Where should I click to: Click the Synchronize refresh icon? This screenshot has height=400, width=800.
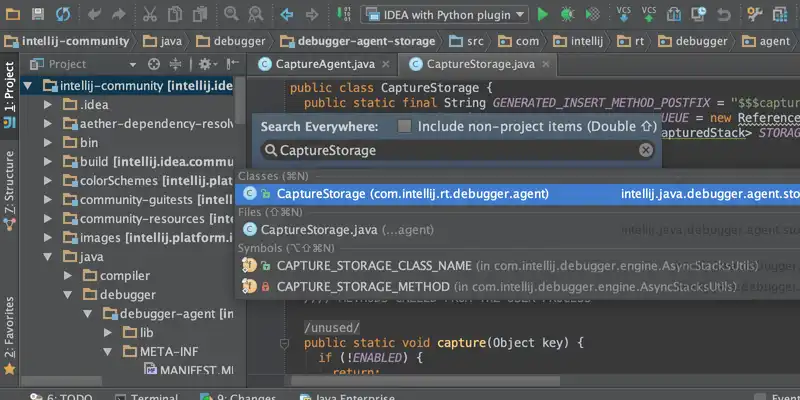click(63, 14)
